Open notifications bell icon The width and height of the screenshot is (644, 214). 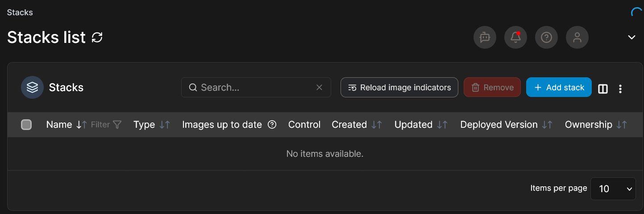click(515, 38)
